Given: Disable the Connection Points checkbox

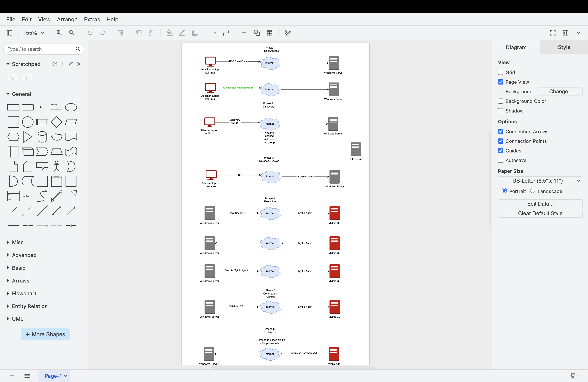Looking at the screenshot, I should 501,141.
